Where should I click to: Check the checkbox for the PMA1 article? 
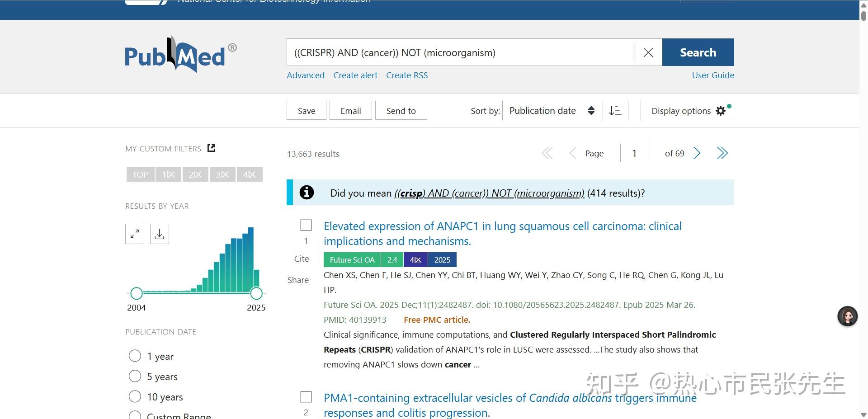(x=306, y=397)
